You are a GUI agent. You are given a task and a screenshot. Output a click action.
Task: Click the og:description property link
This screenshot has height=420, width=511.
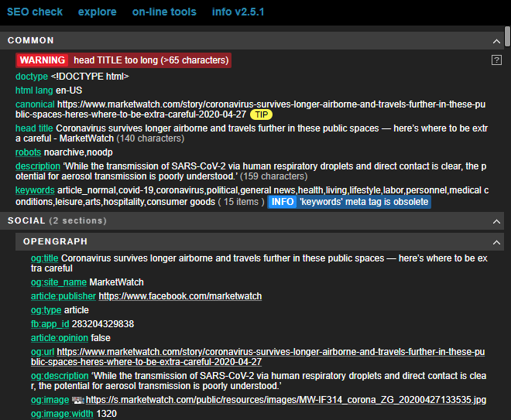60,376
